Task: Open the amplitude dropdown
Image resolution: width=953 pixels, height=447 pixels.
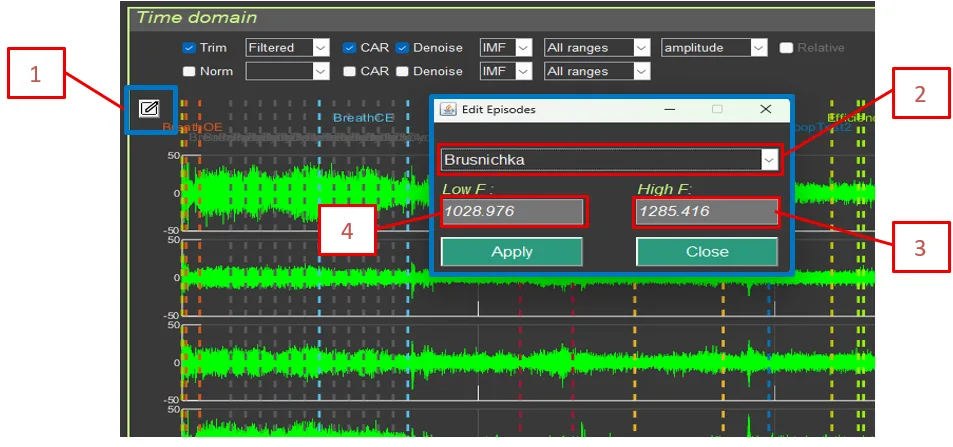Action: (713, 48)
